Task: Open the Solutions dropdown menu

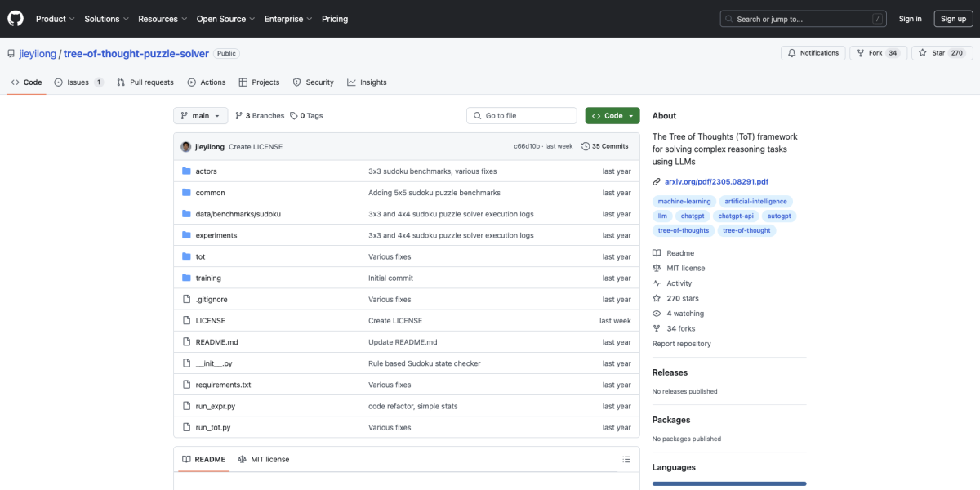Action: (106, 19)
